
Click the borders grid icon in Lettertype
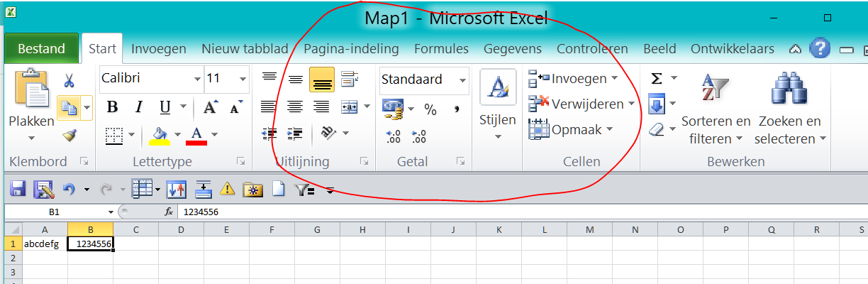pyautogui.click(x=113, y=134)
